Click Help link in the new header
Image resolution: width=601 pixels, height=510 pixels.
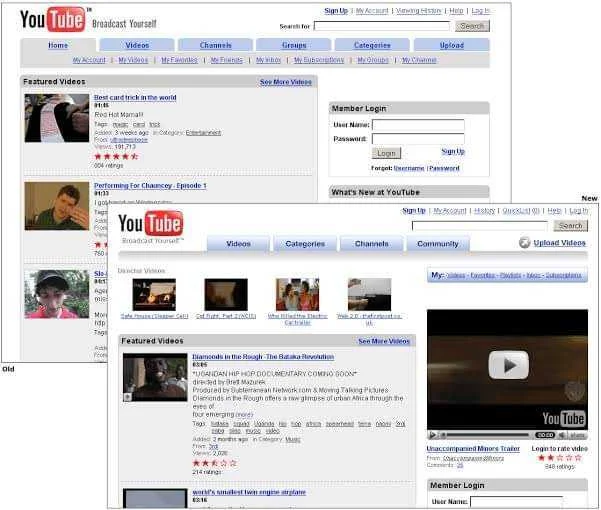tap(554, 211)
